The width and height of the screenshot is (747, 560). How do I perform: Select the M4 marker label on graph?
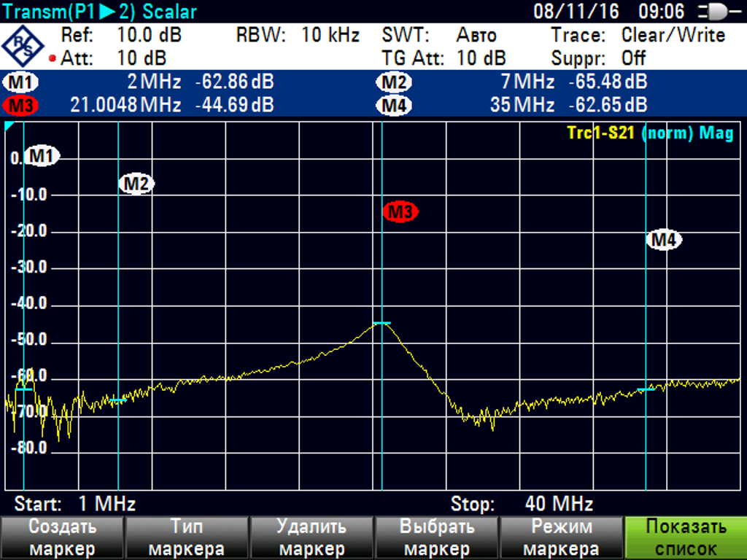665,239
